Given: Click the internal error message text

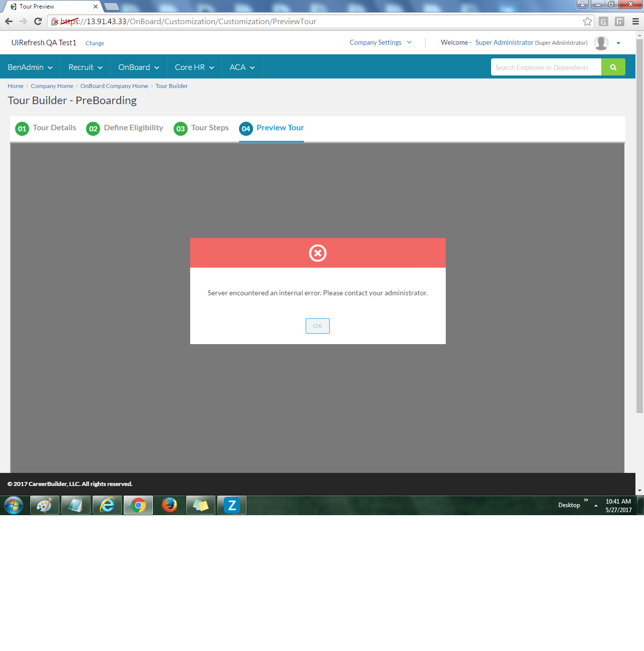Looking at the screenshot, I should coord(317,293).
